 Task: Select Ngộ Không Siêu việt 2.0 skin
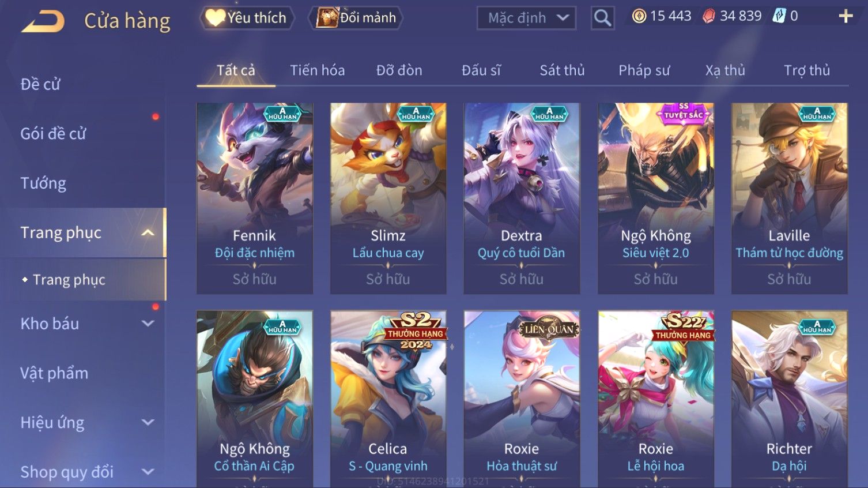(x=656, y=198)
